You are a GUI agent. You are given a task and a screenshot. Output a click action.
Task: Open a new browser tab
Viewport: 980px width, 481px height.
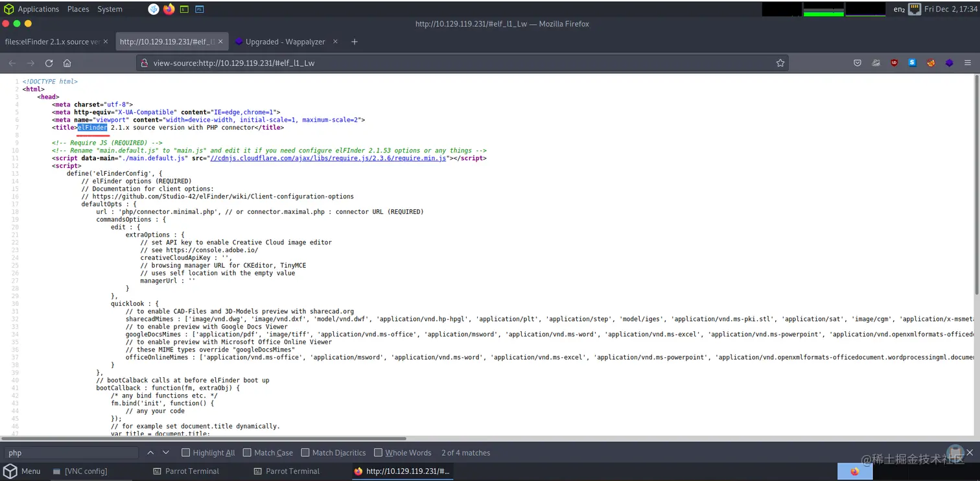click(355, 41)
